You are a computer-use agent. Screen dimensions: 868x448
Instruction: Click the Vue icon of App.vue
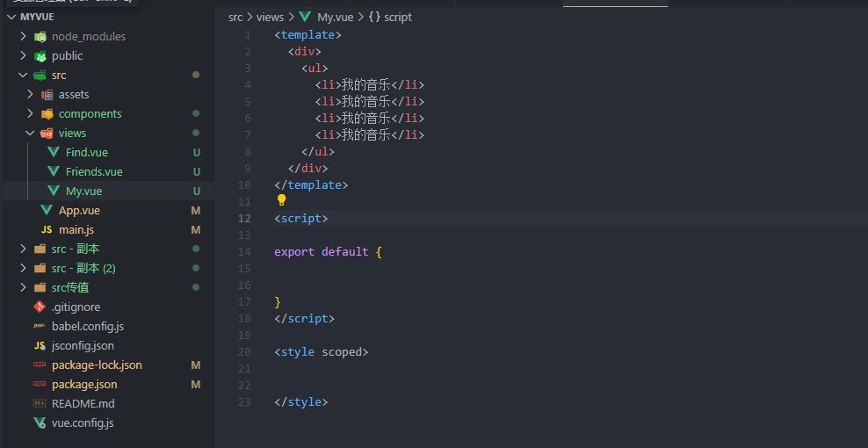pyautogui.click(x=47, y=211)
